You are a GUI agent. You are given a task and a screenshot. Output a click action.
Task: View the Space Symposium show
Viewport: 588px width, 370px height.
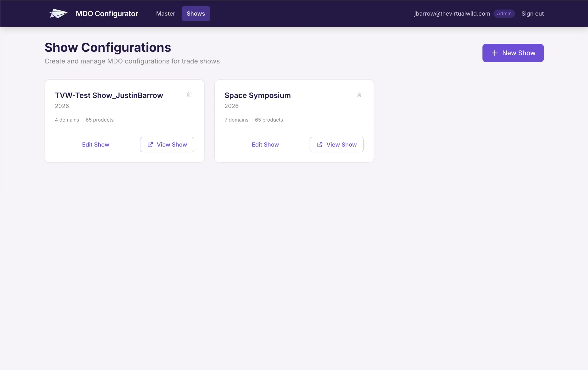point(337,145)
